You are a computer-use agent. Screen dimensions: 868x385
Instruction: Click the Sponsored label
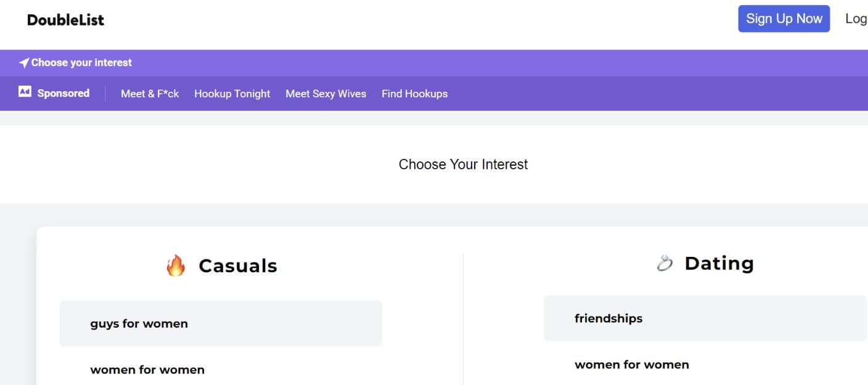click(63, 92)
